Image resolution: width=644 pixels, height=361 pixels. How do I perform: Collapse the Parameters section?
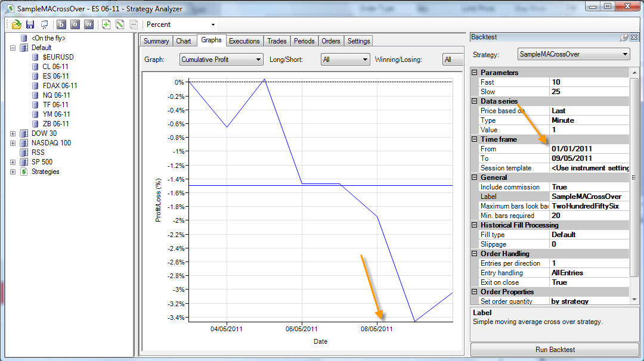pyautogui.click(x=475, y=73)
